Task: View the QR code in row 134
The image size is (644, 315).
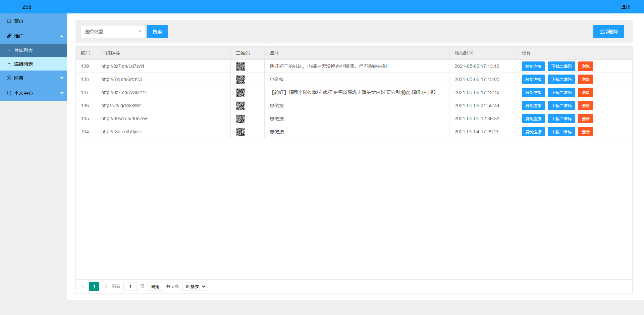Action: coord(240,132)
